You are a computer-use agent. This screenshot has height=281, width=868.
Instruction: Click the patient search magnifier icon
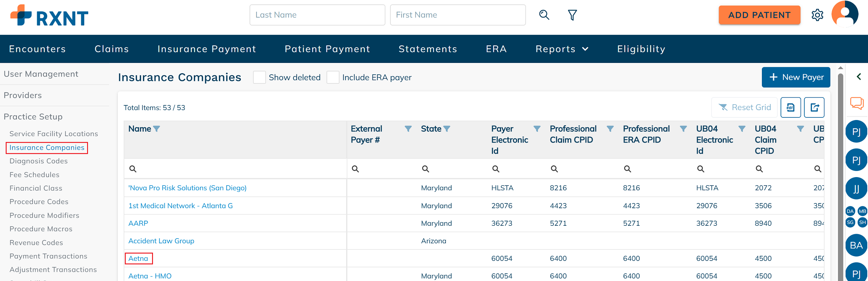[x=544, y=15]
